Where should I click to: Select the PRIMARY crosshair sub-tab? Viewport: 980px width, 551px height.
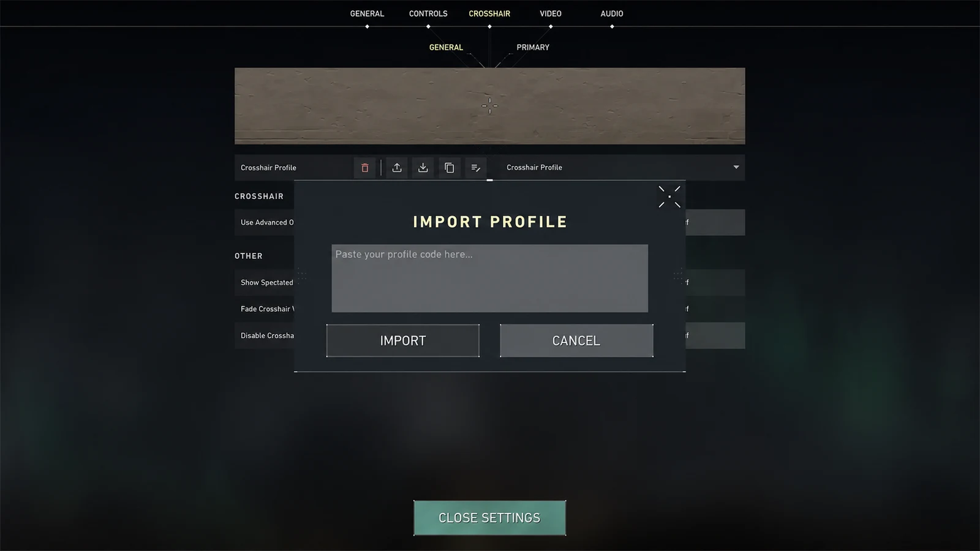coord(533,47)
